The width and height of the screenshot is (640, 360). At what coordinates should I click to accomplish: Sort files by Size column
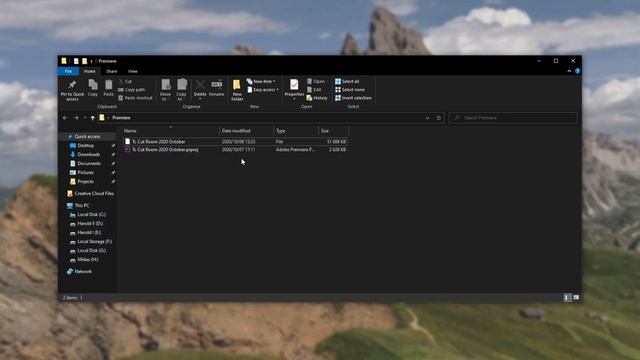[x=333, y=131]
